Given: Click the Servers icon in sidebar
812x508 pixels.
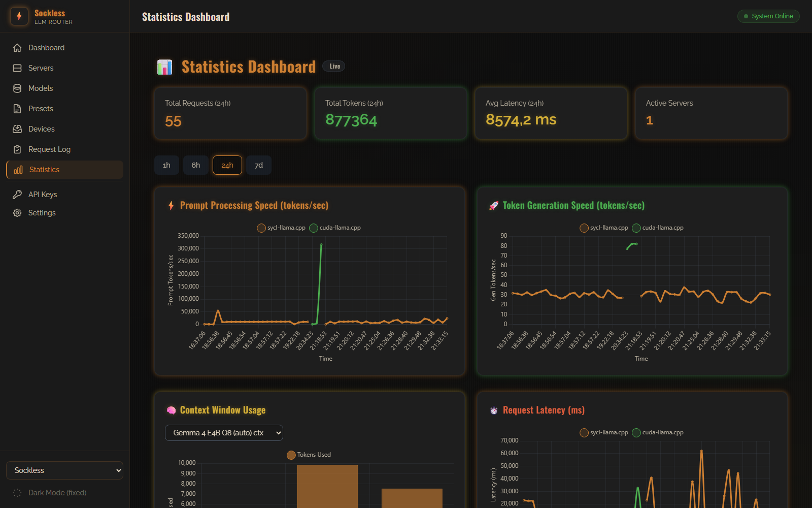Looking at the screenshot, I should 17,68.
